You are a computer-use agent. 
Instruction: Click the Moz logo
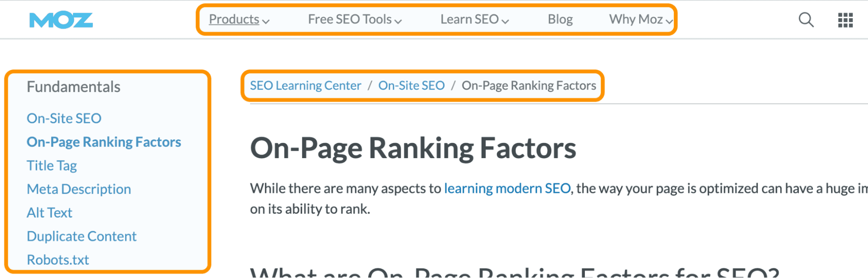60,20
